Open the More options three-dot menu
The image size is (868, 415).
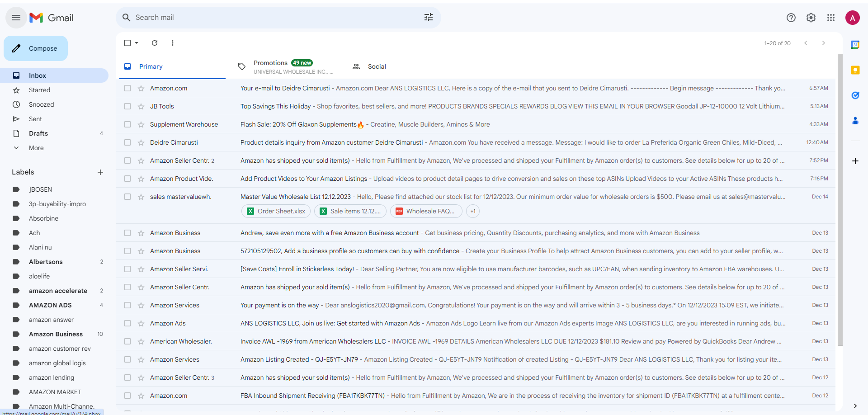pyautogui.click(x=173, y=43)
